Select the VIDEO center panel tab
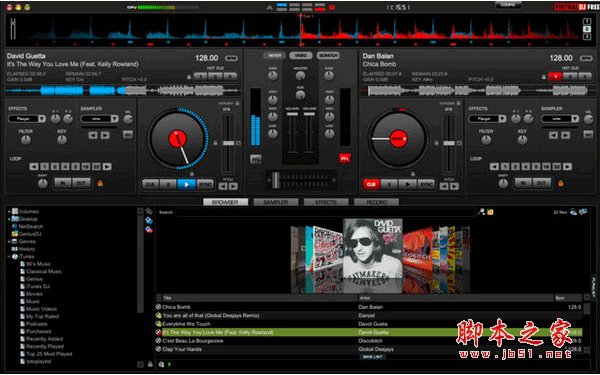 click(301, 55)
